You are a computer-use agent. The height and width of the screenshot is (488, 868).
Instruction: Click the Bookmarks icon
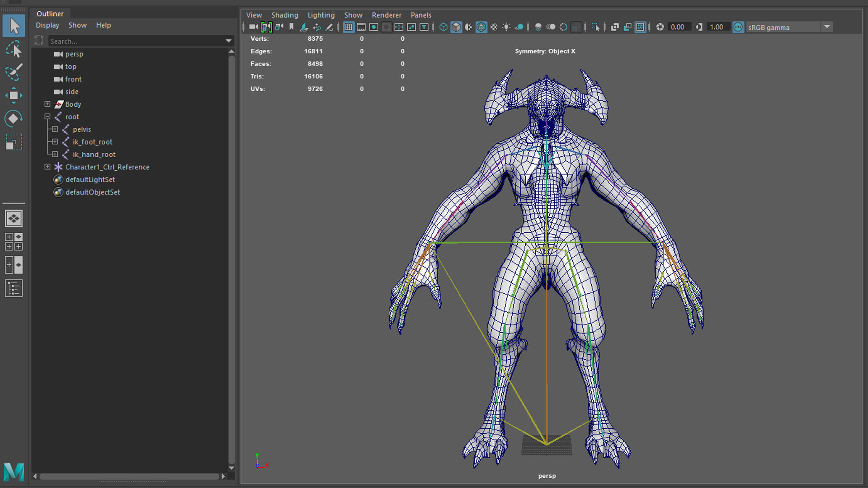click(292, 27)
